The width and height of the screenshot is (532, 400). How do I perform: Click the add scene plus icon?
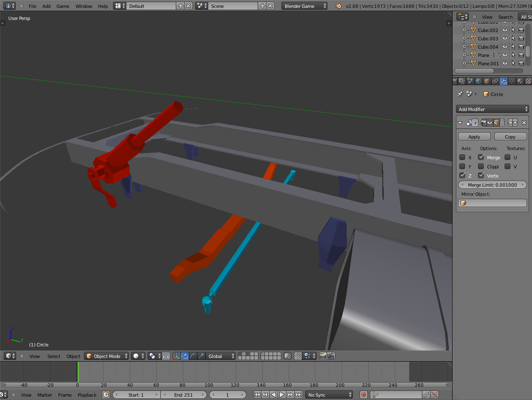[x=262, y=6]
